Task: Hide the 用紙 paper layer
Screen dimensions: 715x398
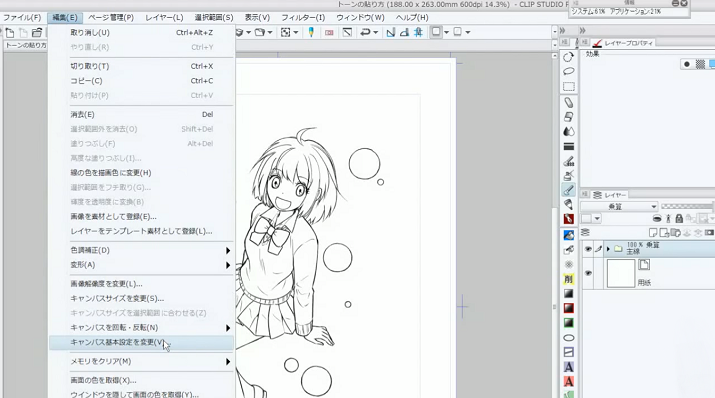Action: click(x=588, y=273)
